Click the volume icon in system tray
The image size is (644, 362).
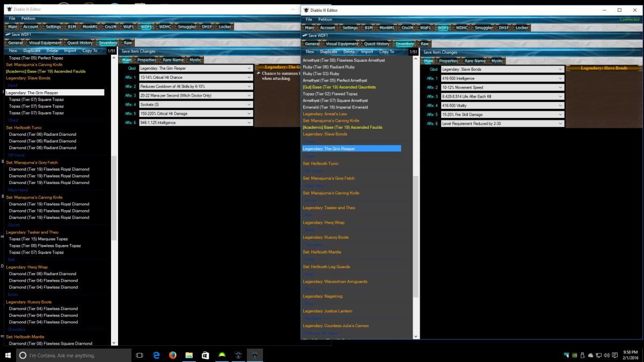click(606, 355)
